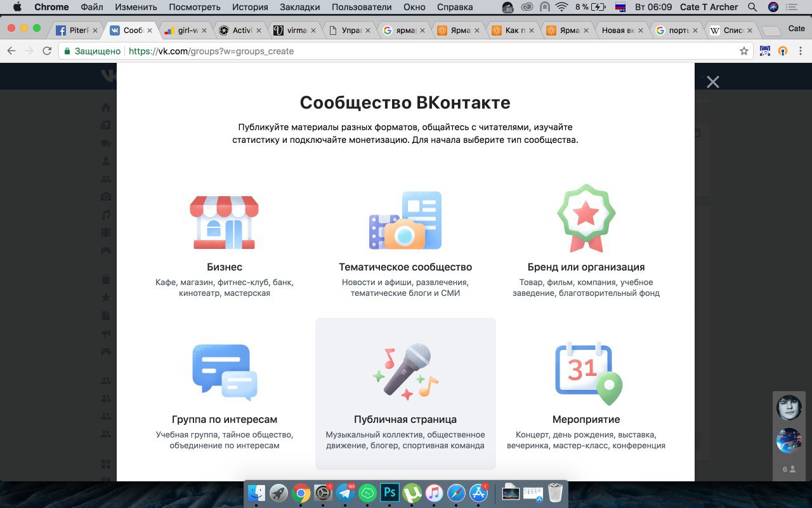
Task: Open the Chrome application menu
Action: 51,7
